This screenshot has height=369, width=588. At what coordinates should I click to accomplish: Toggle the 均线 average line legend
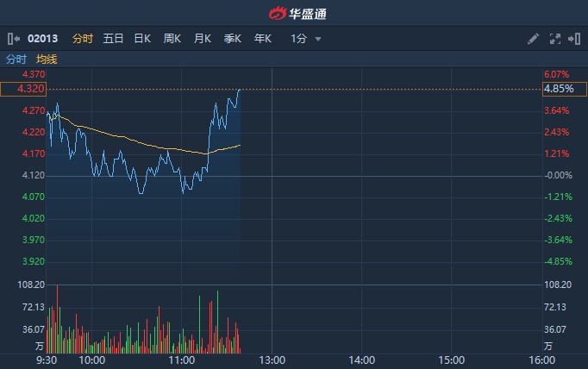(47, 59)
